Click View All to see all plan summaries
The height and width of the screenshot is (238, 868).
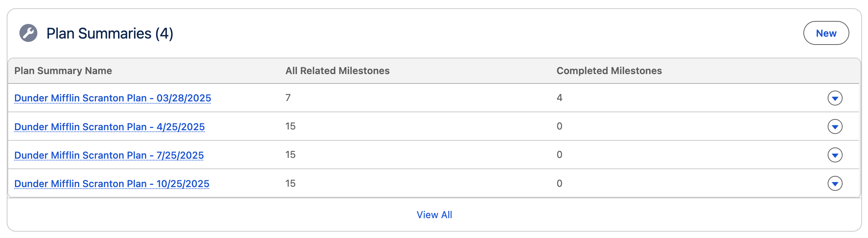(434, 215)
